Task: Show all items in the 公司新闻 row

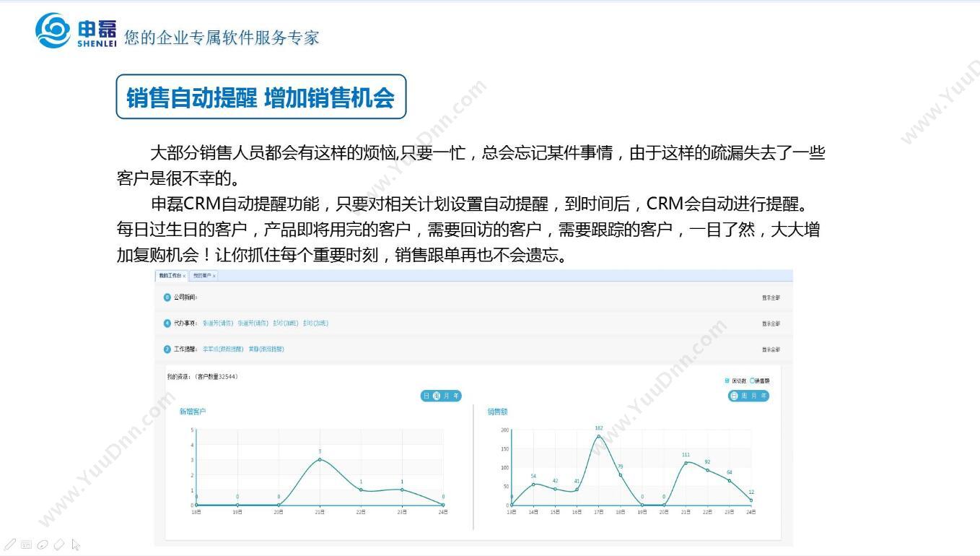Action: [771, 297]
